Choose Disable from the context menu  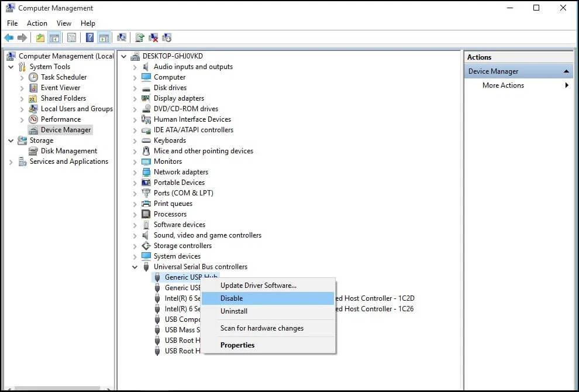pyautogui.click(x=232, y=298)
